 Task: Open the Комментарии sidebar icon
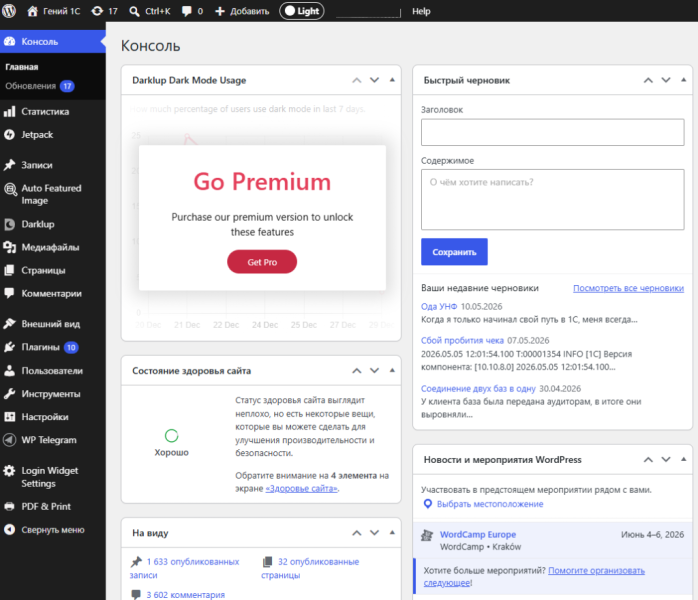(x=9, y=293)
